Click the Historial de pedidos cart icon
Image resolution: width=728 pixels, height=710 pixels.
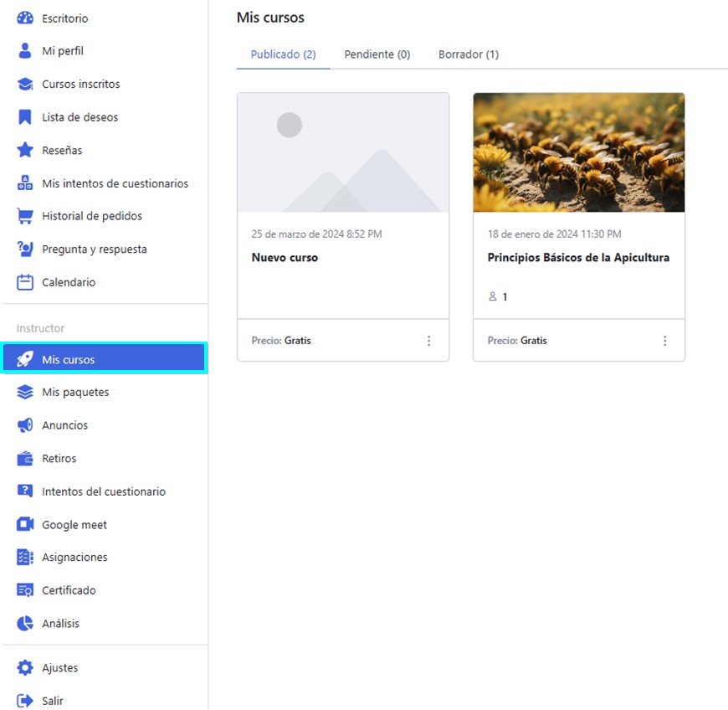[x=25, y=216]
